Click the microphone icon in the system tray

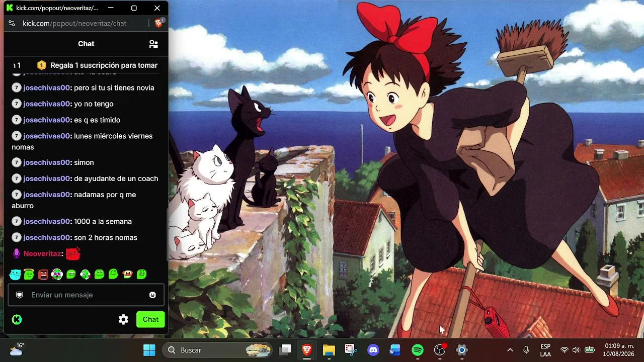[x=526, y=350]
